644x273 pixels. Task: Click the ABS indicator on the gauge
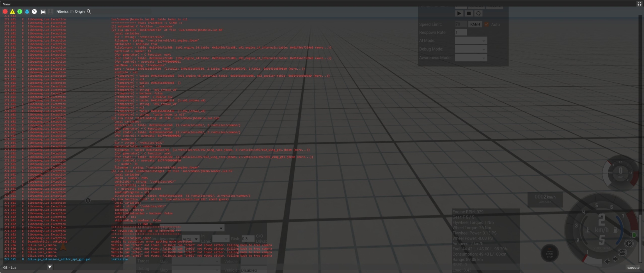click(622, 252)
